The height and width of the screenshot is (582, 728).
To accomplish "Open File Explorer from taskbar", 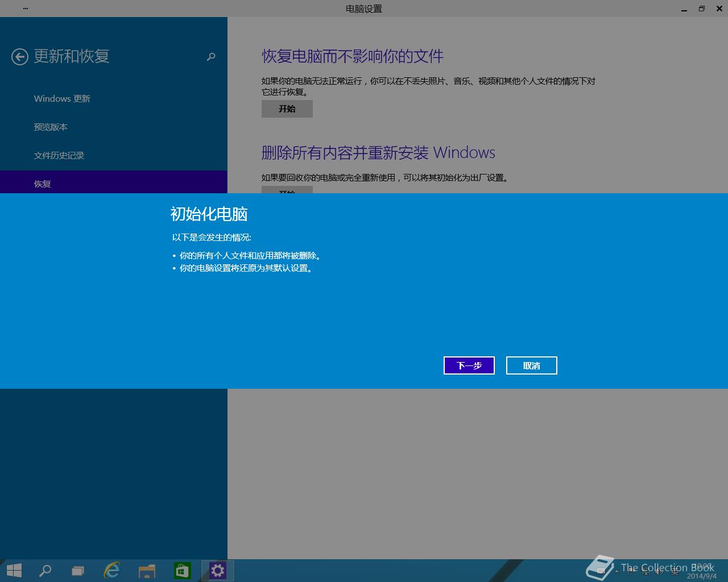I will click(x=147, y=570).
